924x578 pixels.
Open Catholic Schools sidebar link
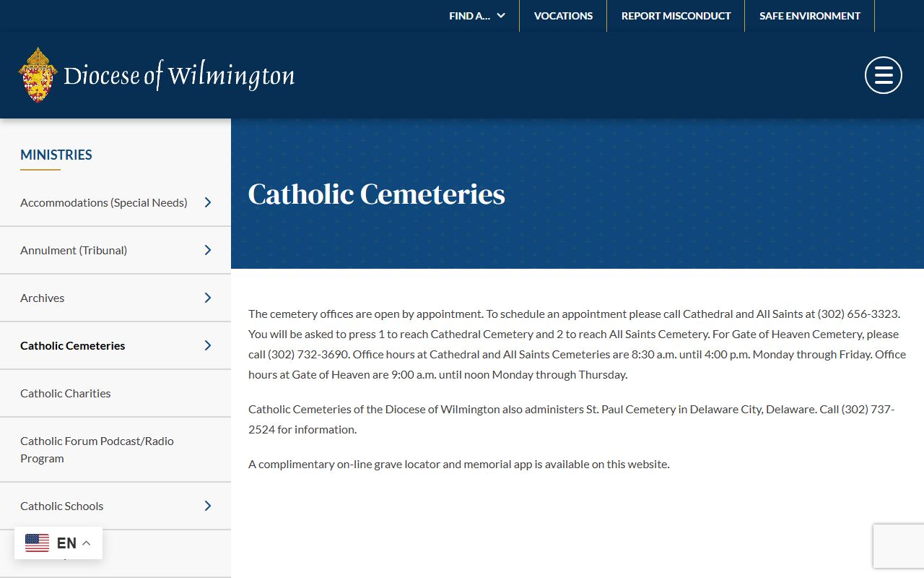coord(62,506)
